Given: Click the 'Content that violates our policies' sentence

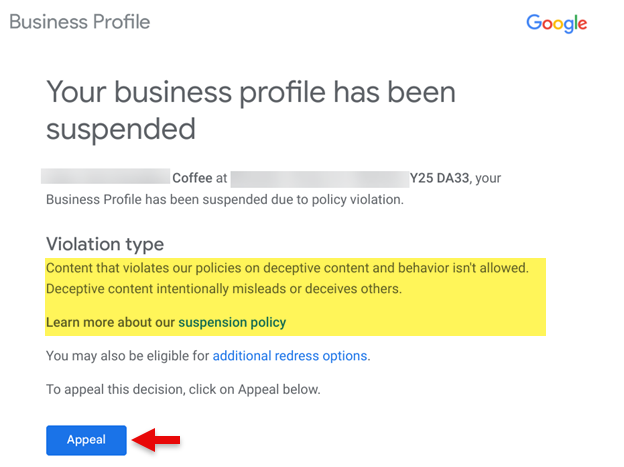Looking at the screenshot, I should pos(296,268).
